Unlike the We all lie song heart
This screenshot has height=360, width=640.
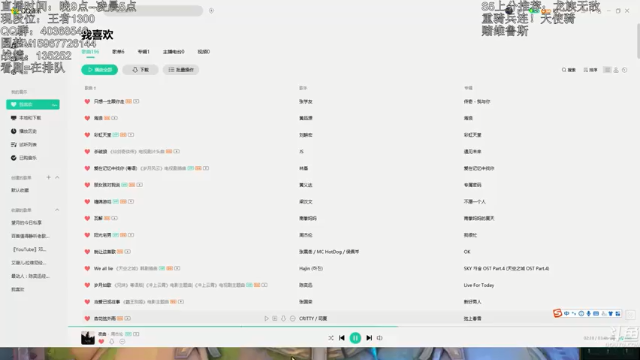[x=87, y=269]
